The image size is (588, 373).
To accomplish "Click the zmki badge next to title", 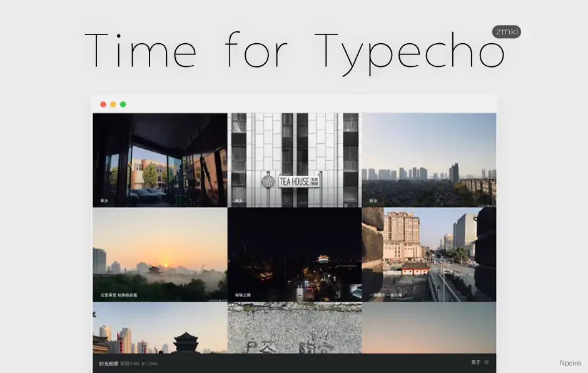I will (x=506, y=32).
